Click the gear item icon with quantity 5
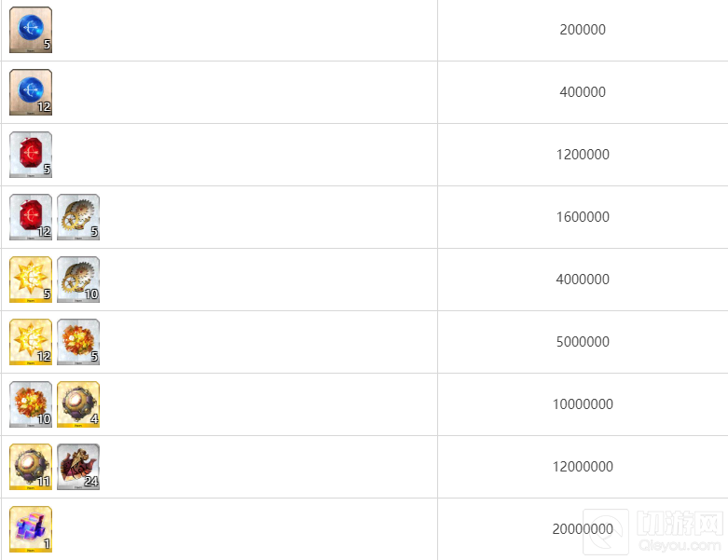This screenshot has width=728, height=560. (78, 217)
